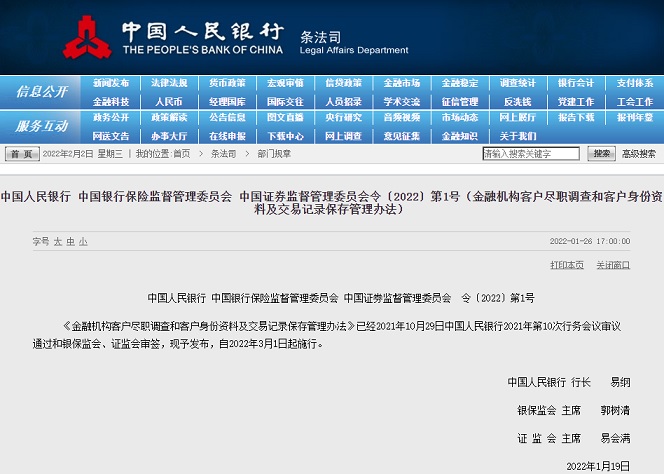The height and width of the screenshot is (474, 664).
Task: Open the 反洗钱 section
Action: click(x=518, y=102)
